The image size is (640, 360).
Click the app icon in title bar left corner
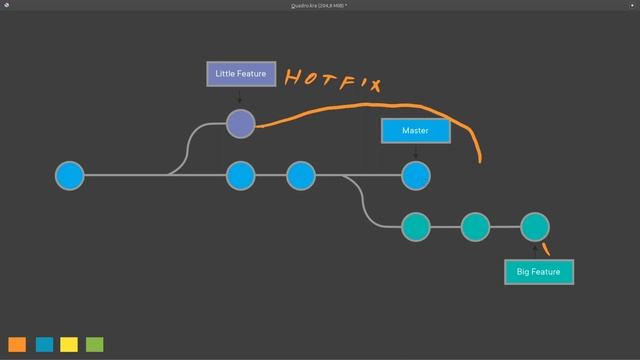pos(7,5)
